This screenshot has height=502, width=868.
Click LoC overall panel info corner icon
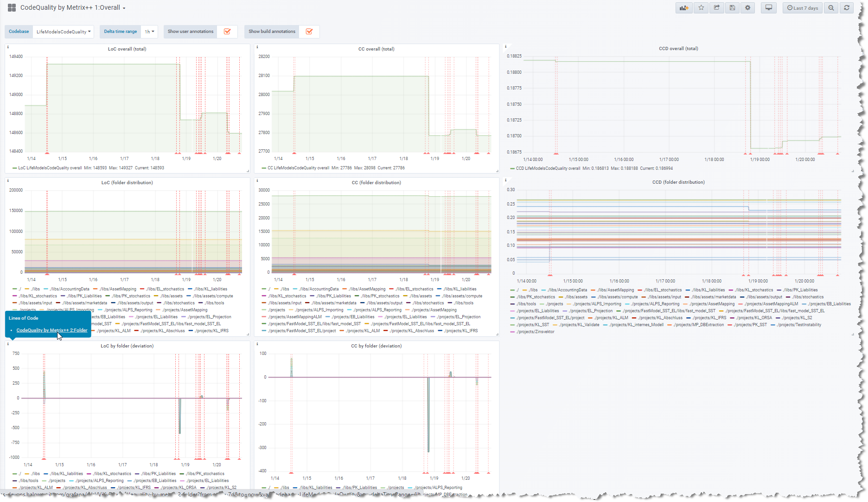8,47
